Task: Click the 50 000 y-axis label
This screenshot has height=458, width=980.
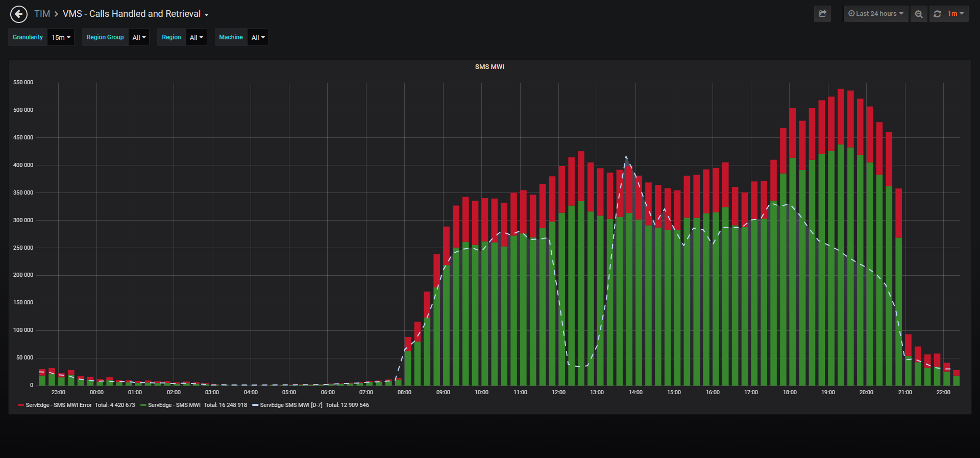Action: (24, 358)
